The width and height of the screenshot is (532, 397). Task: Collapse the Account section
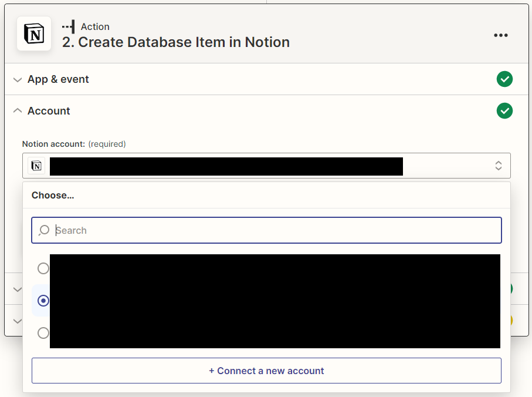pos(18,111)
